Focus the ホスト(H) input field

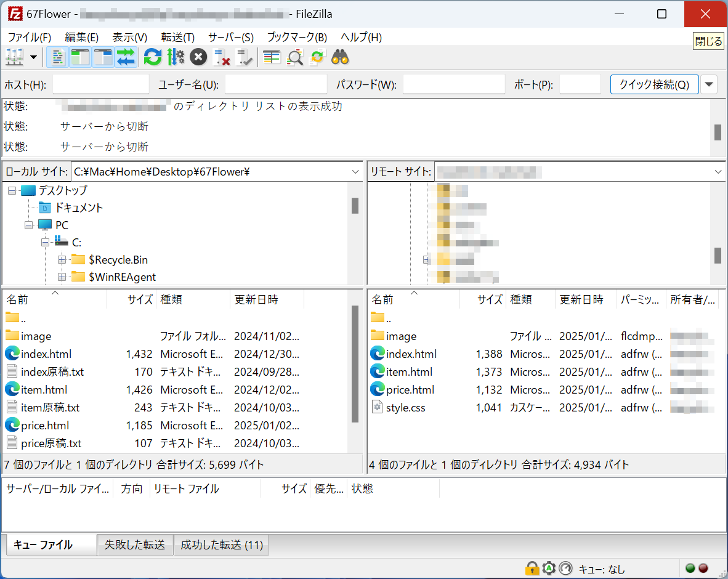click(x=101, y=84)
